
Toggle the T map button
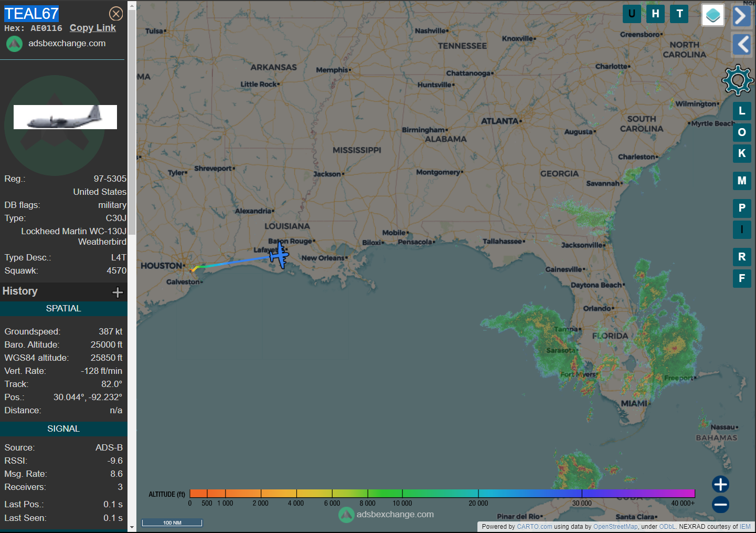(679, 14)
